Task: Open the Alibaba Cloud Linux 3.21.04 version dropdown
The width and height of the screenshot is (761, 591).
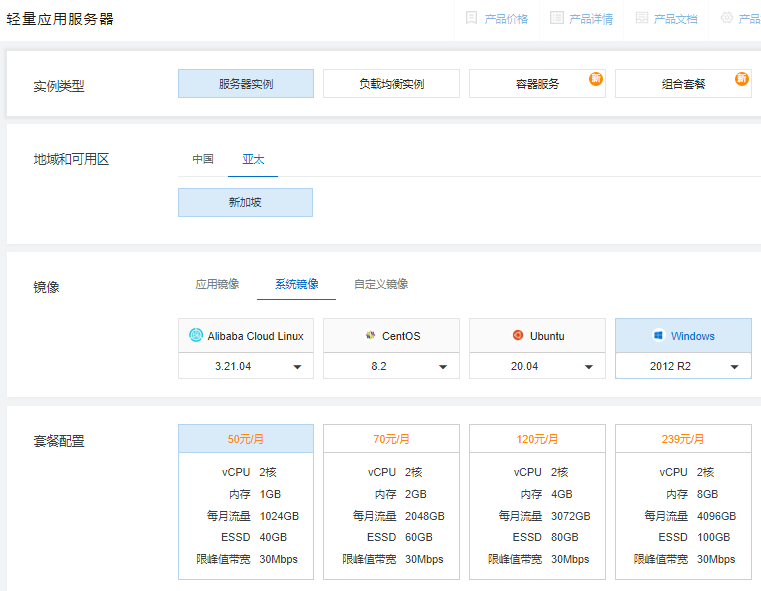Action: (x=246, y=366)
